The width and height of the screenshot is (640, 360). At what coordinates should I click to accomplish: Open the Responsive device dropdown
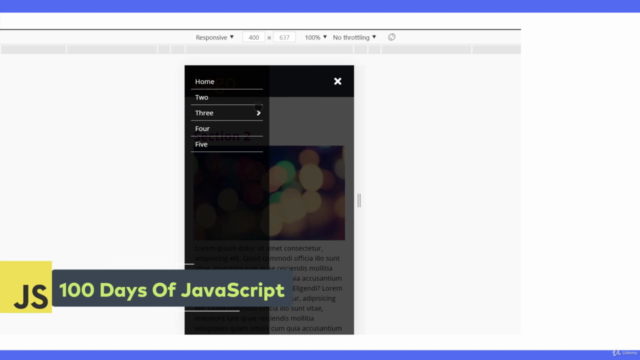pos(215,37)
